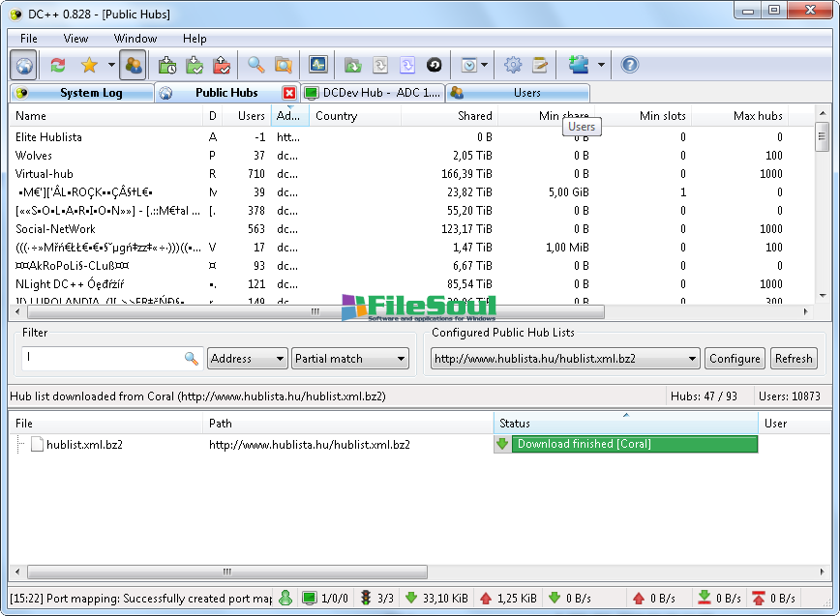The height and width of the screenshot is (616, 840).
Task: Sort transfers by Status column header
Action: point(625,424)
